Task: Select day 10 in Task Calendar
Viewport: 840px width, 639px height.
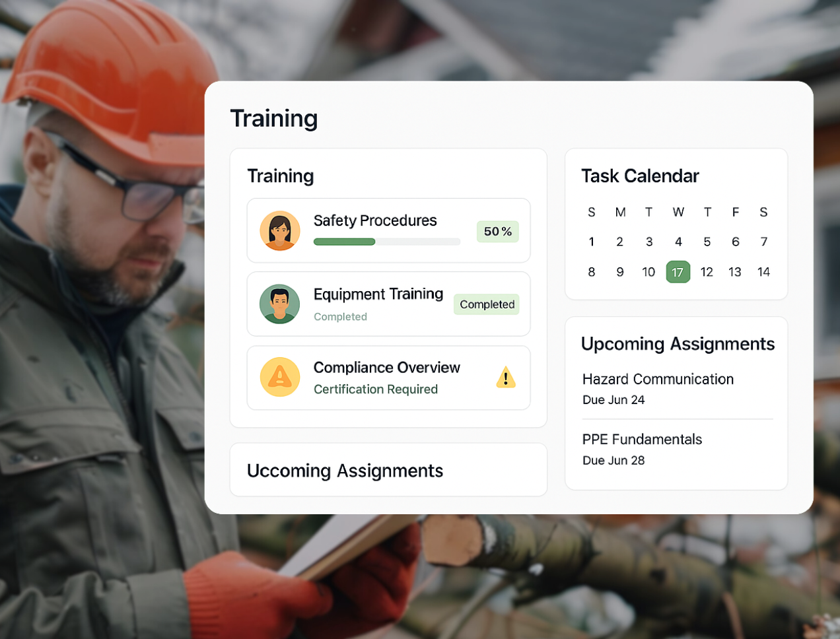Action: coord(648,272)
